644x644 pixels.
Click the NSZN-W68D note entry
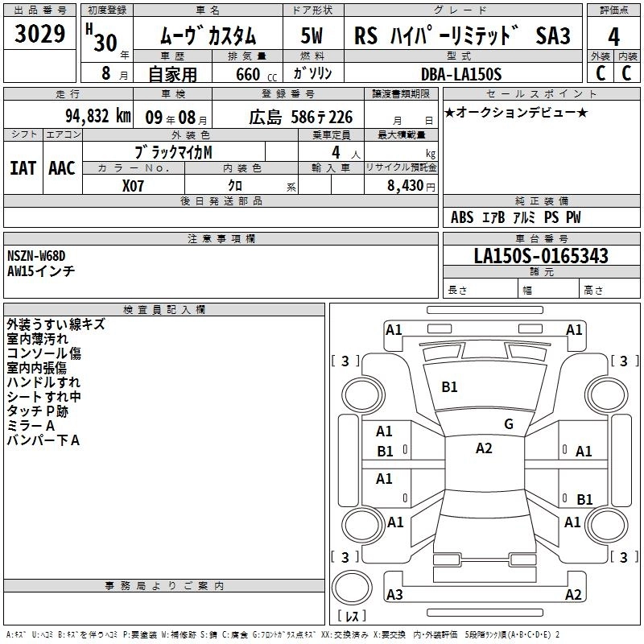click(36, 256)
